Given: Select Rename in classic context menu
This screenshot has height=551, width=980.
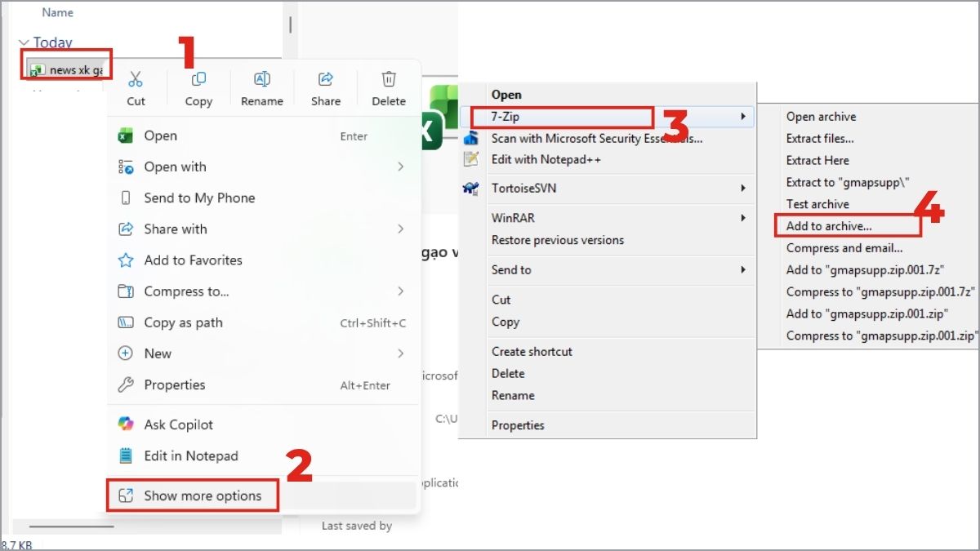Looking at the screenshot, I should 513,396.
